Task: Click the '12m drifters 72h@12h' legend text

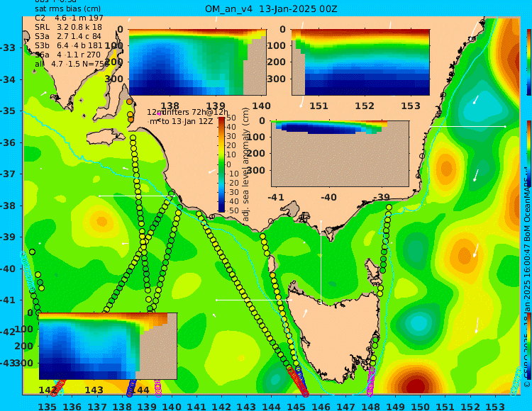Action: click(188, 112)
